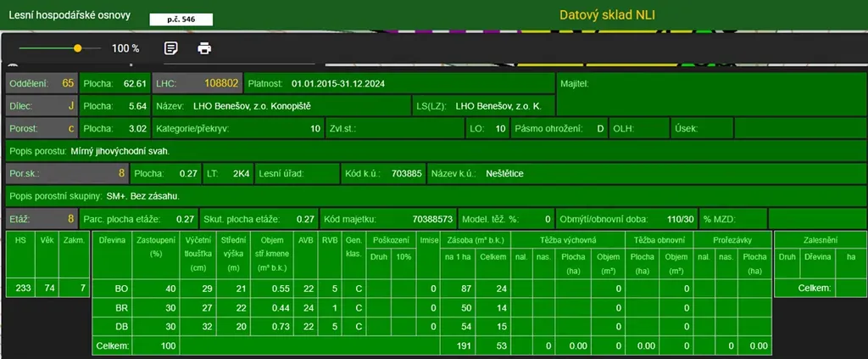
Task: Adjust the 100 % zoom slider handle
Action: pyautogui.click(x=77, y=48)
